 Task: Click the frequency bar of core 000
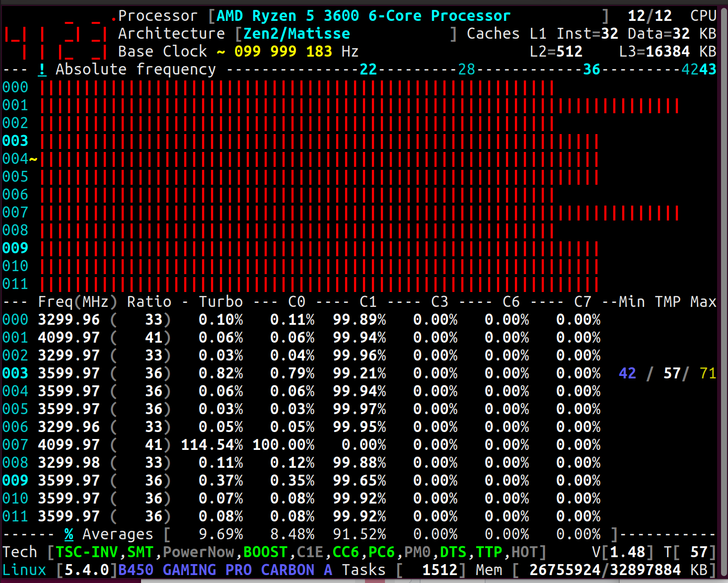coord(297,88)
